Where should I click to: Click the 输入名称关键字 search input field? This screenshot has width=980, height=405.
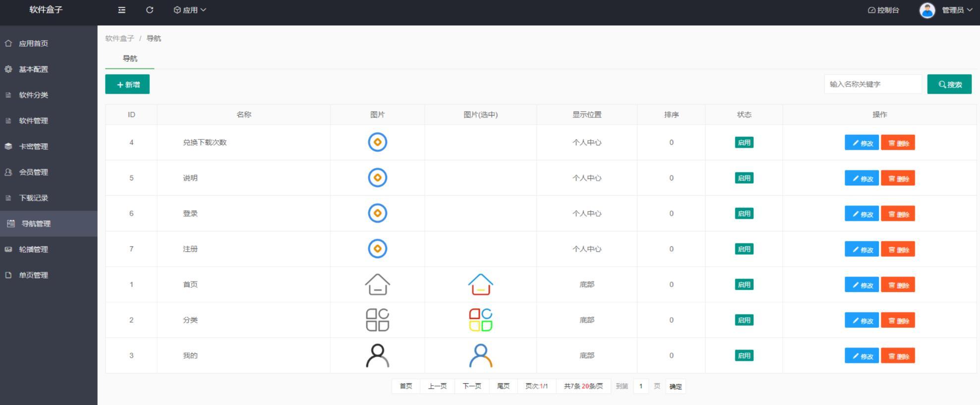pos(872,84)
